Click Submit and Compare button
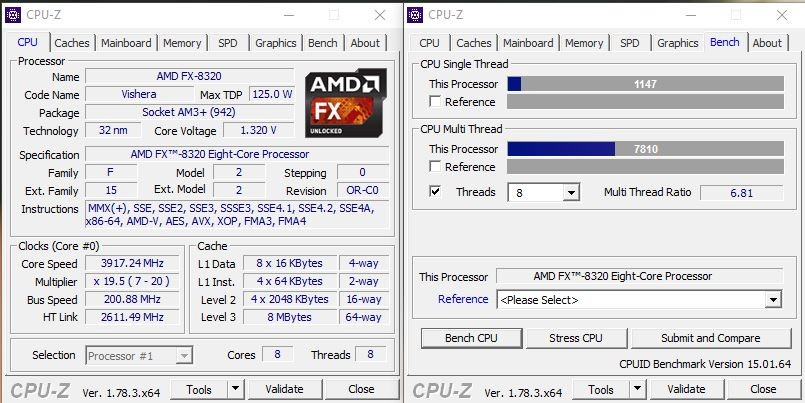805x403 pixels. click(x=711, y=338)
